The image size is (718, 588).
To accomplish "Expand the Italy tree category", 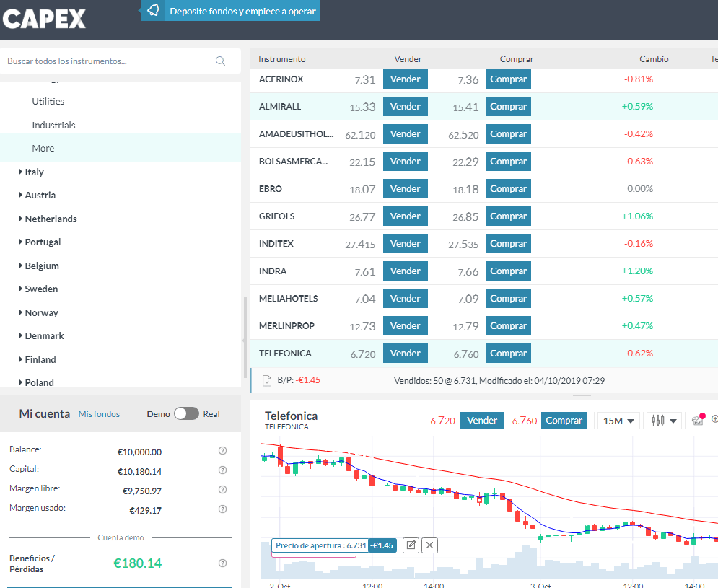I will click(34, 172).
